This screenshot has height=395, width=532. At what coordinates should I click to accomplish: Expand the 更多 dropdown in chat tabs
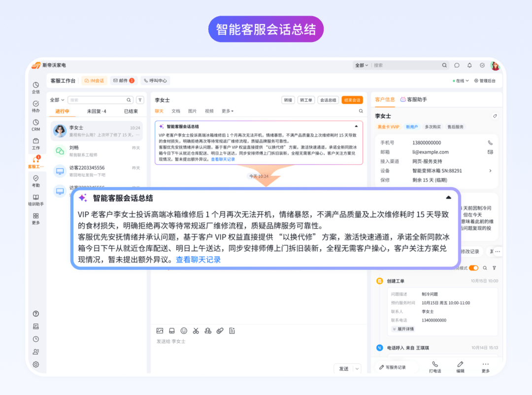[227, 111]
